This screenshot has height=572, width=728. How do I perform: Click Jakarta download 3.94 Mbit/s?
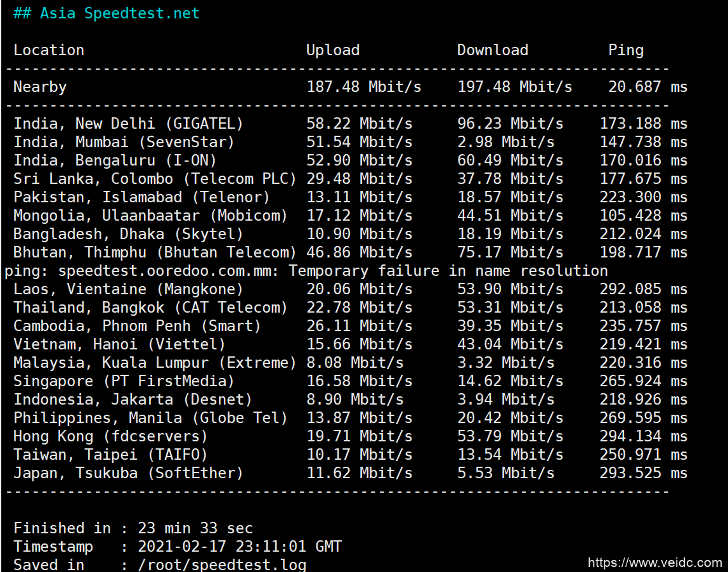[505, 400]
